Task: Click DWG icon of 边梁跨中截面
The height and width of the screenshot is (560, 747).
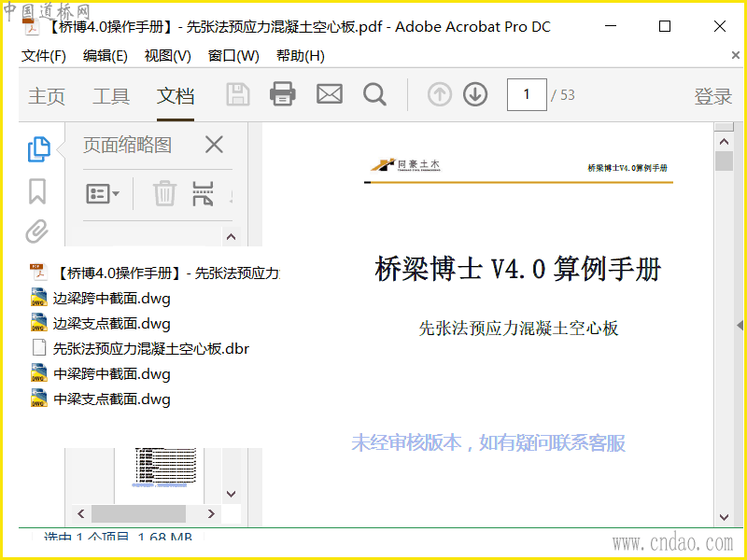Action: 39,298
